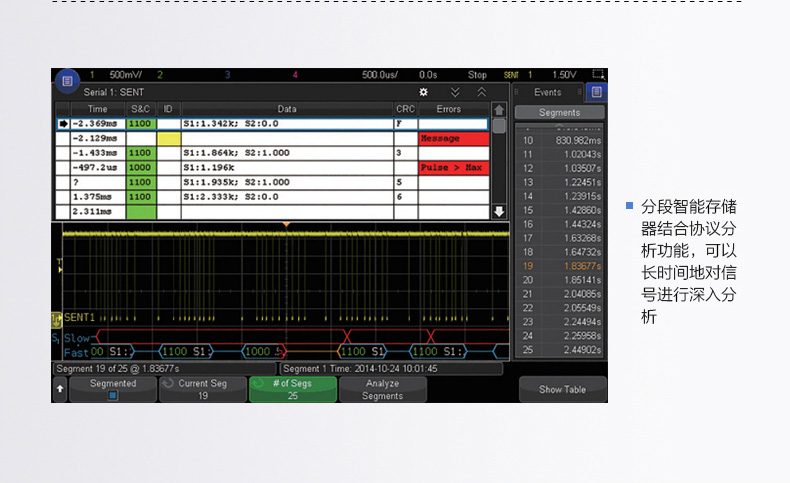790x483 pixels.
Task: Collapse the lister with double up chevron
Action: 481,91
